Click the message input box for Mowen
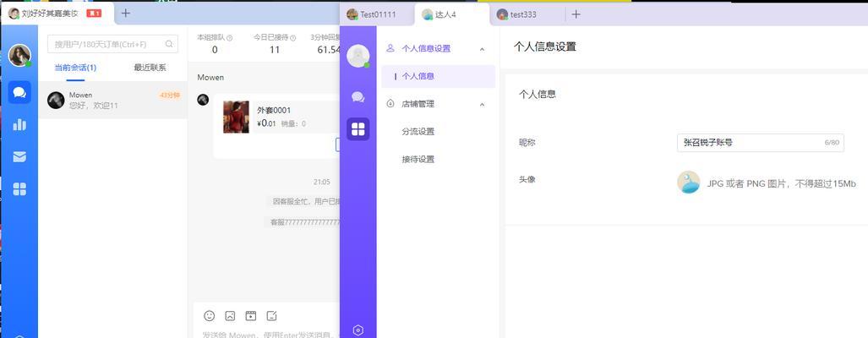Screen dimensions: 868x338 [x=267, y=334]
